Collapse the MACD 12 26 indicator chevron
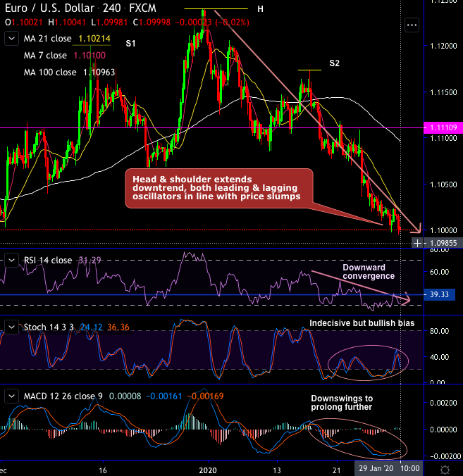Image resolution: width=463 pixels, height=476 pixels. coord(11,396)
